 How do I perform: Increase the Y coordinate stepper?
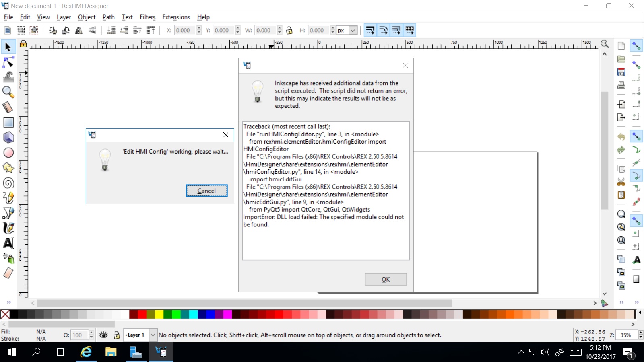238,28
